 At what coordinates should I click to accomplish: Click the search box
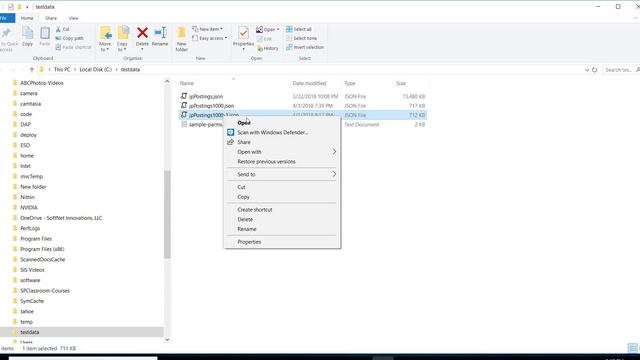tap(621, 70)
